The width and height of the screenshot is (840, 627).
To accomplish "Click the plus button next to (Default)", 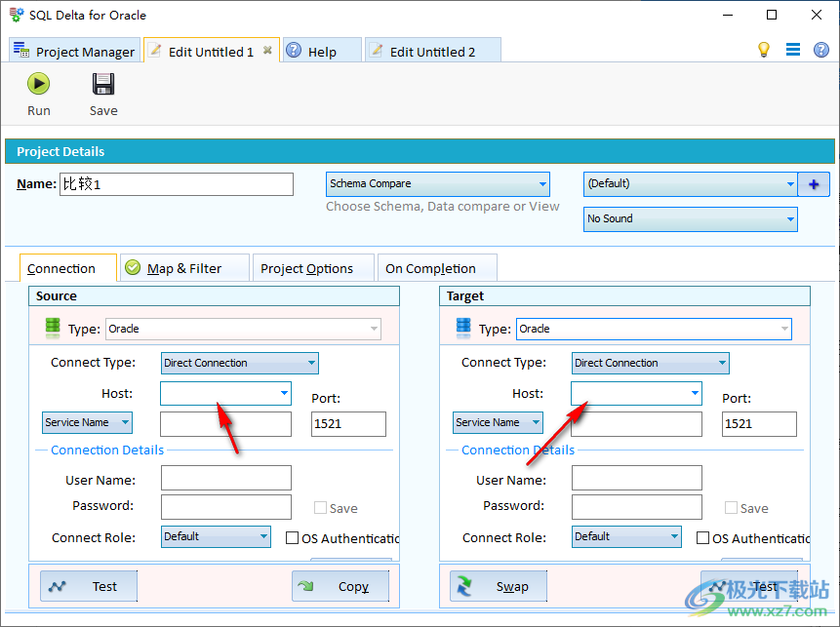I will tap(814, 184).
